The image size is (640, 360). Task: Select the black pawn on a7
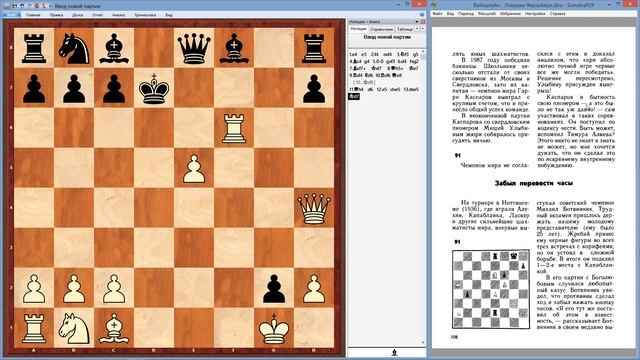(34, 88)
